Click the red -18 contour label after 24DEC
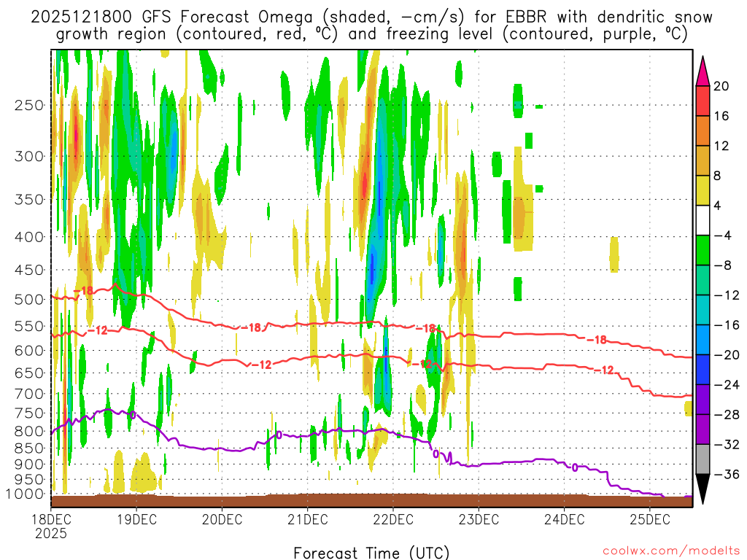Image resolution: width=747 pixels, height=560 pixels. tap(597, 340)
